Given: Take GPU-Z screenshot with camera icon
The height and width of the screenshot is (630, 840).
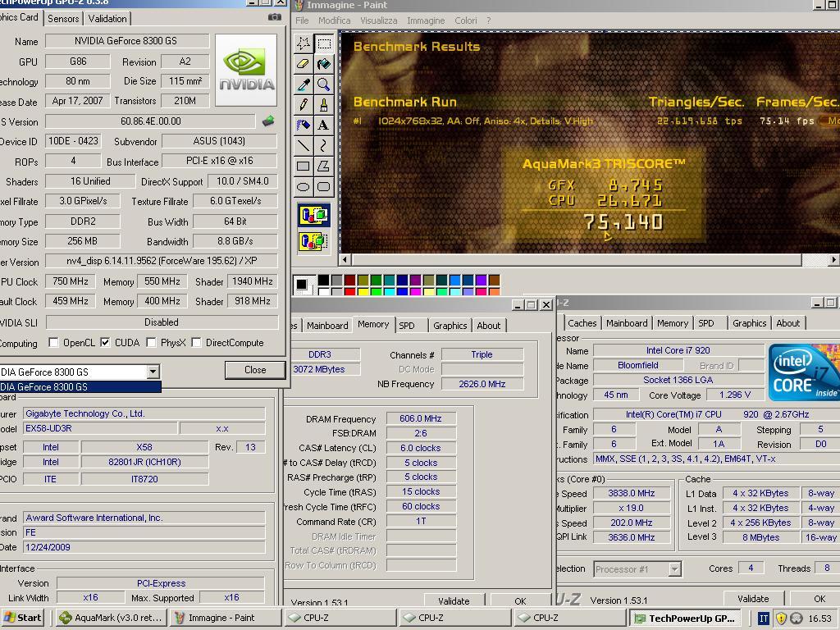Looking at the screenshot, I should 274,17.
